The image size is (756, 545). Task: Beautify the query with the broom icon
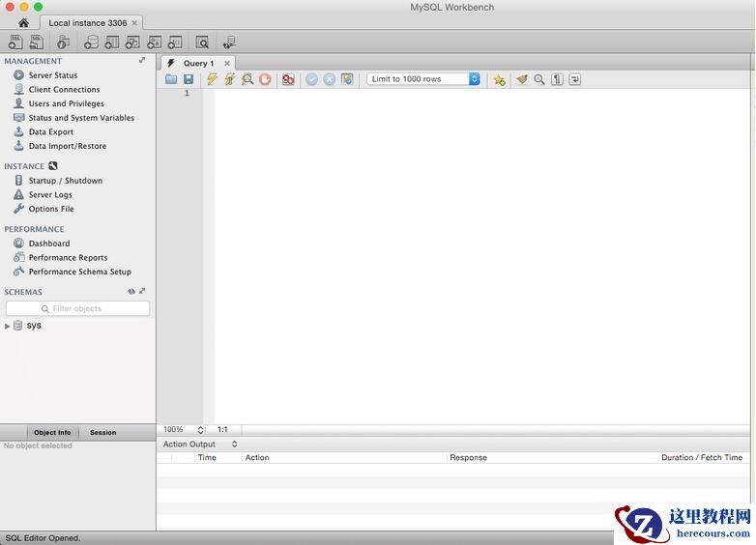point(522,79)
